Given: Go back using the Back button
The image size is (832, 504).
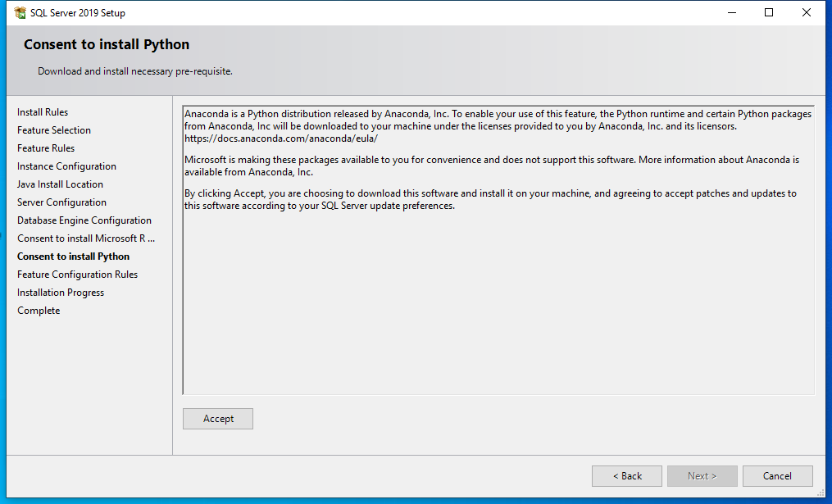Looking at the screenshot, I should (627, 476).
